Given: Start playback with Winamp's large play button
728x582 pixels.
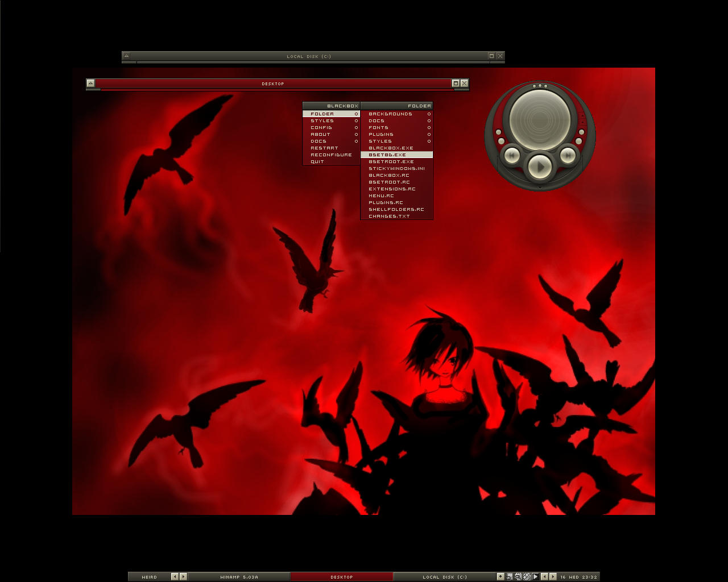Looking at the screenshot, I should pos(540,167).
